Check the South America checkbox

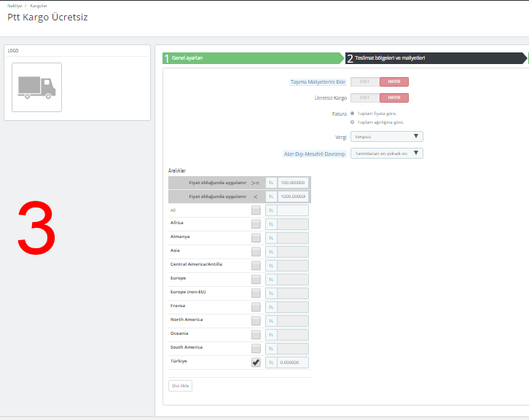(256, 349)
